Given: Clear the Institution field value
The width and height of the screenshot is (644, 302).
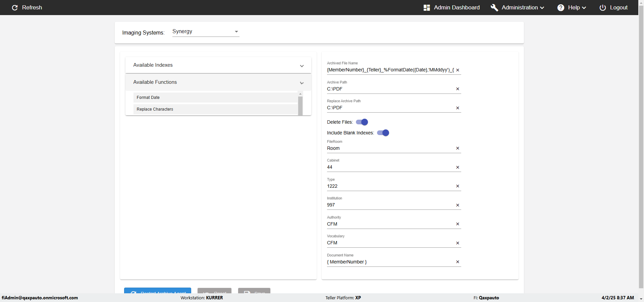Looking at the screenshot, I should [x=458, y=205].
